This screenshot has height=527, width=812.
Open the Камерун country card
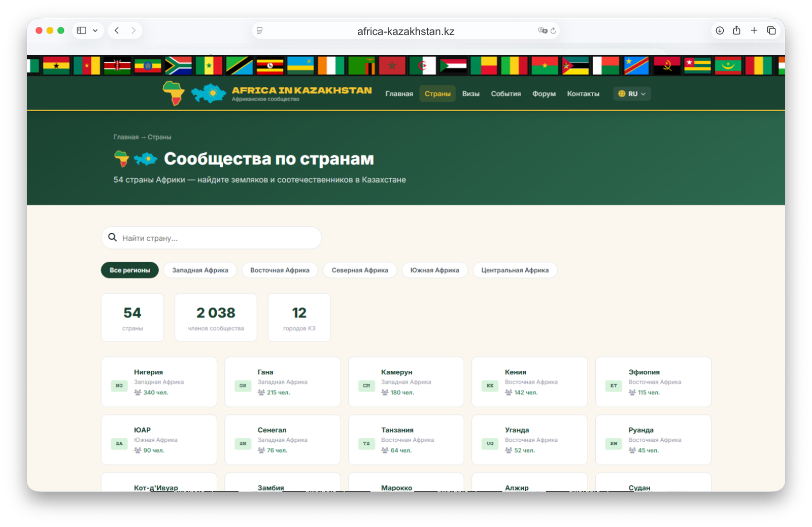406,382
